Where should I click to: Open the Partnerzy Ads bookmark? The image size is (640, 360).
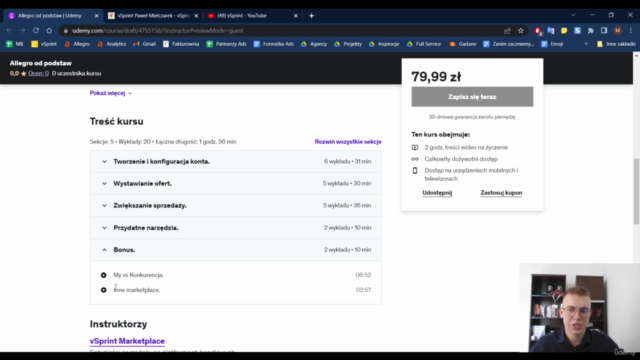[x=226, y=44]
